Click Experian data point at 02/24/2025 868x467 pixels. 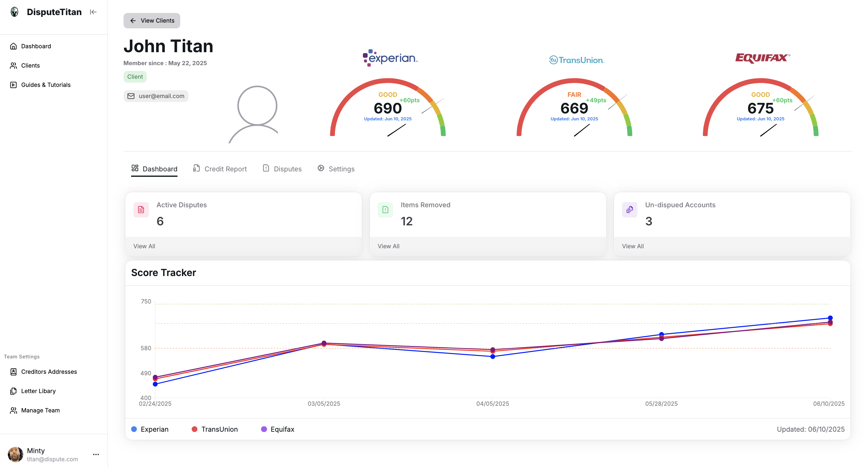(155, 384)
